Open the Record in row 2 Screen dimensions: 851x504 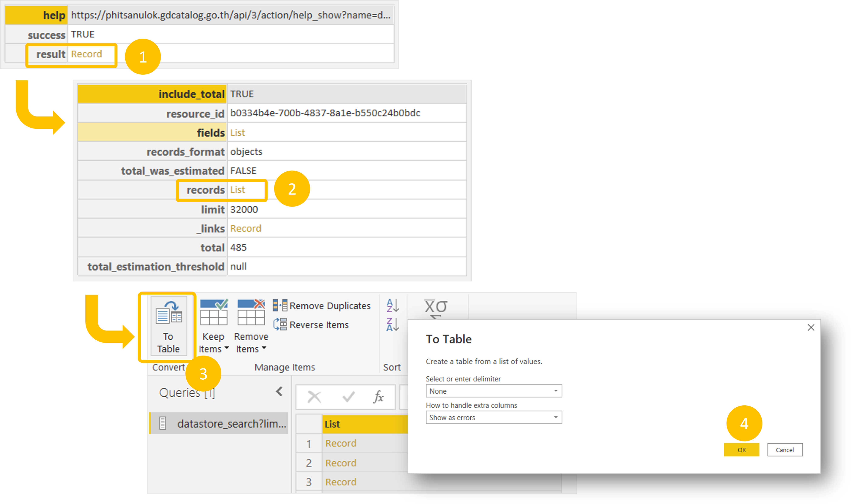341,463
